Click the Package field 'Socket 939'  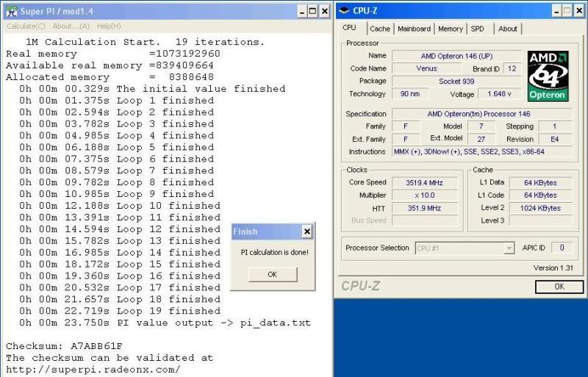[x=456, y=81]
